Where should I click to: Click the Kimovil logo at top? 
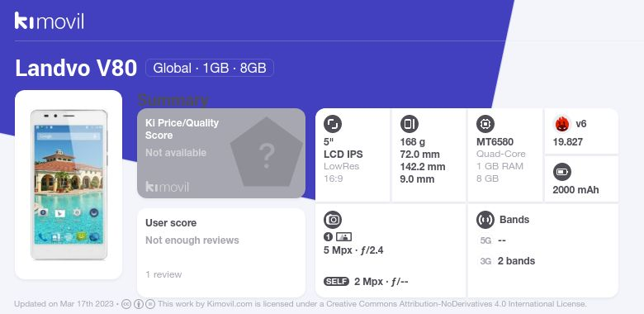point(49,21)
